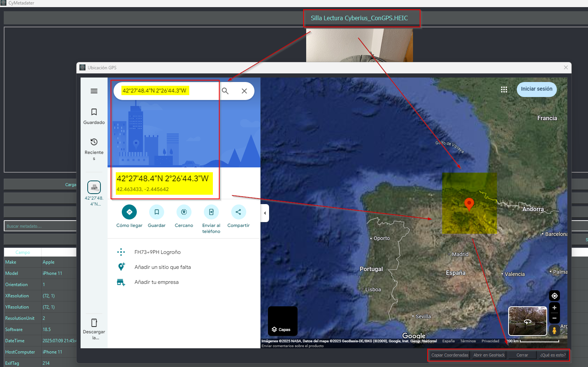
Task: Open the Google apps grid icon
Action: (x=504, y=90)
